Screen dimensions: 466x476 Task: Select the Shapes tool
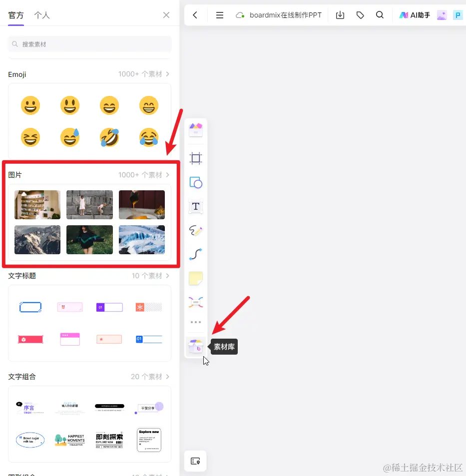pyautogui.click(x=196, y=182)
